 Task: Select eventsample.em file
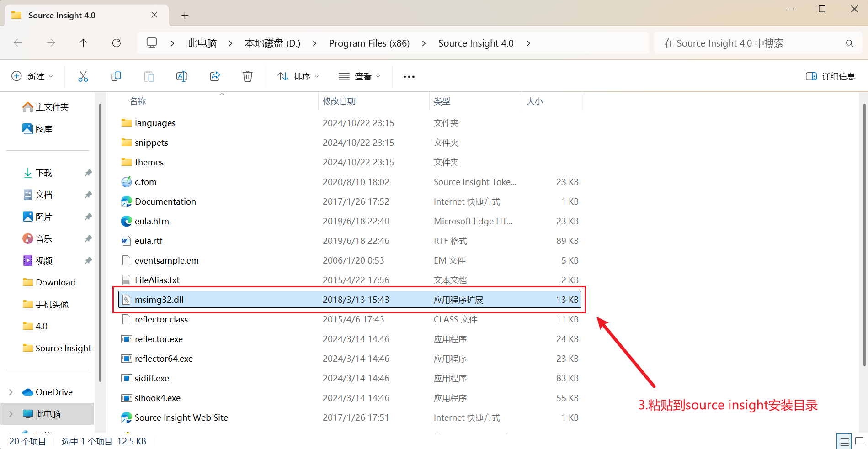(350, 260)
